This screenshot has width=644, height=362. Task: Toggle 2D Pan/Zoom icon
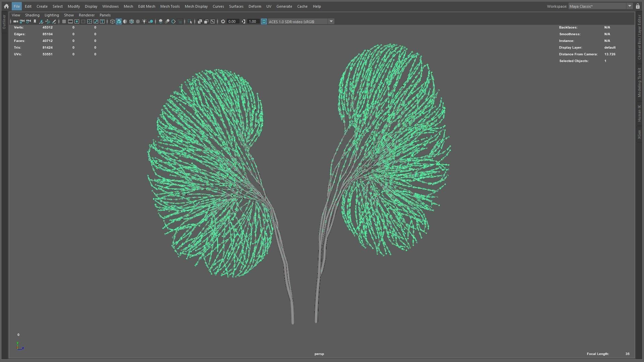pos(48,21)
